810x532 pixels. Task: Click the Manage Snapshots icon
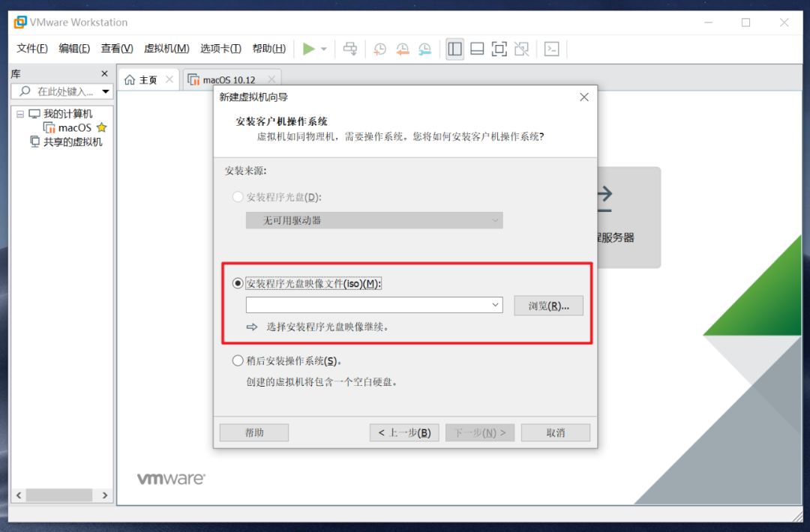(x=424, y=49)
